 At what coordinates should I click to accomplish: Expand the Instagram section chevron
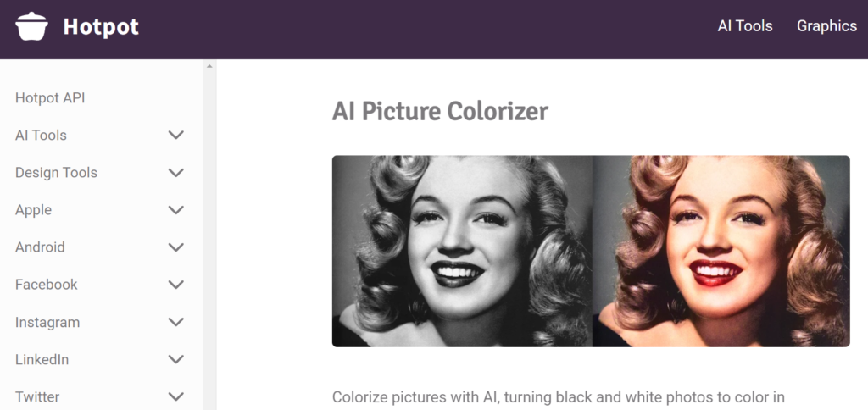click(176, 322)
